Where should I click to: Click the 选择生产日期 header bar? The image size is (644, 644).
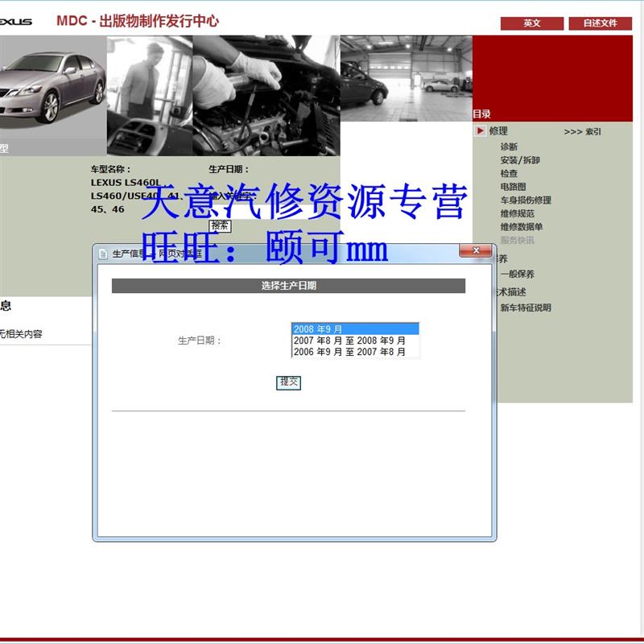[x=288, y=286]
